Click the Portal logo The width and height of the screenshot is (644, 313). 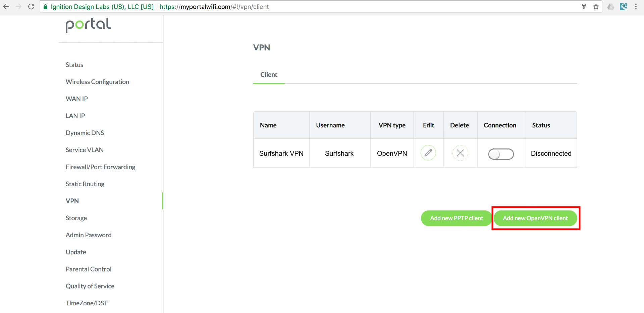tap(88, 25)
